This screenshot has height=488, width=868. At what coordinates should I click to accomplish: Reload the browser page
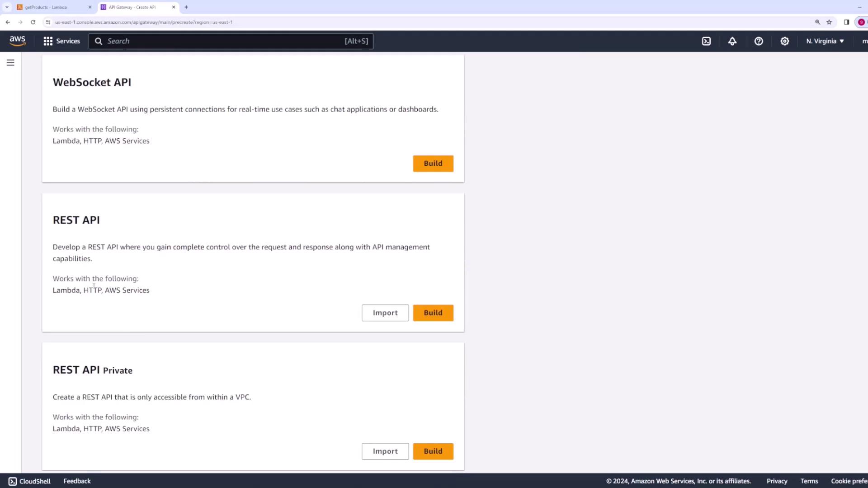(x=33, y=22)
